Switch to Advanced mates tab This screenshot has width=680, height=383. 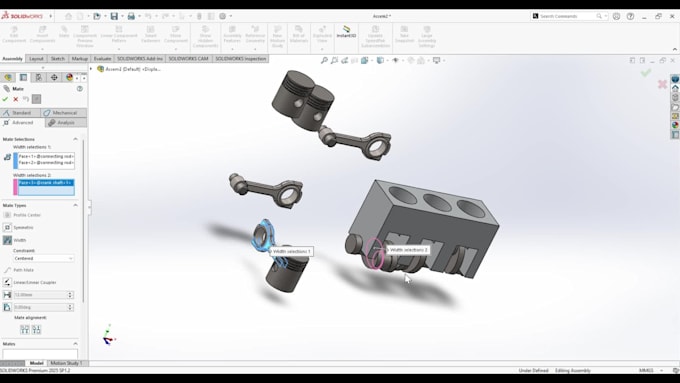[22, 123]
